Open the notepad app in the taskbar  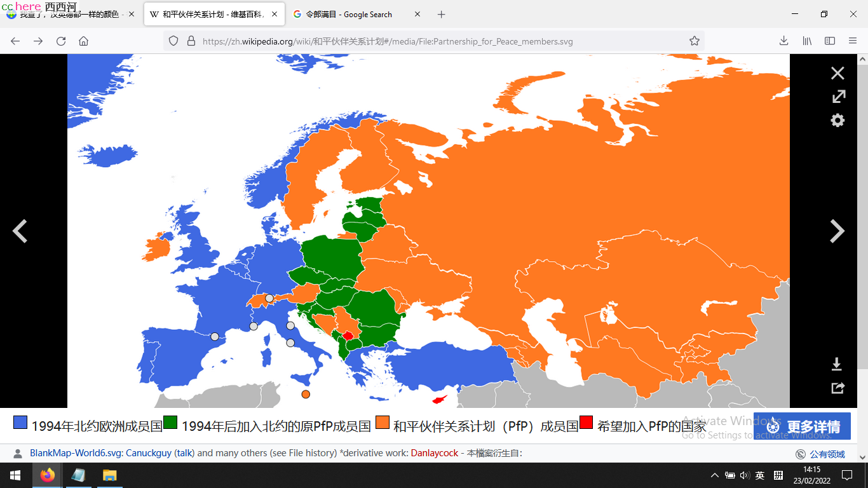click(79, 475)
